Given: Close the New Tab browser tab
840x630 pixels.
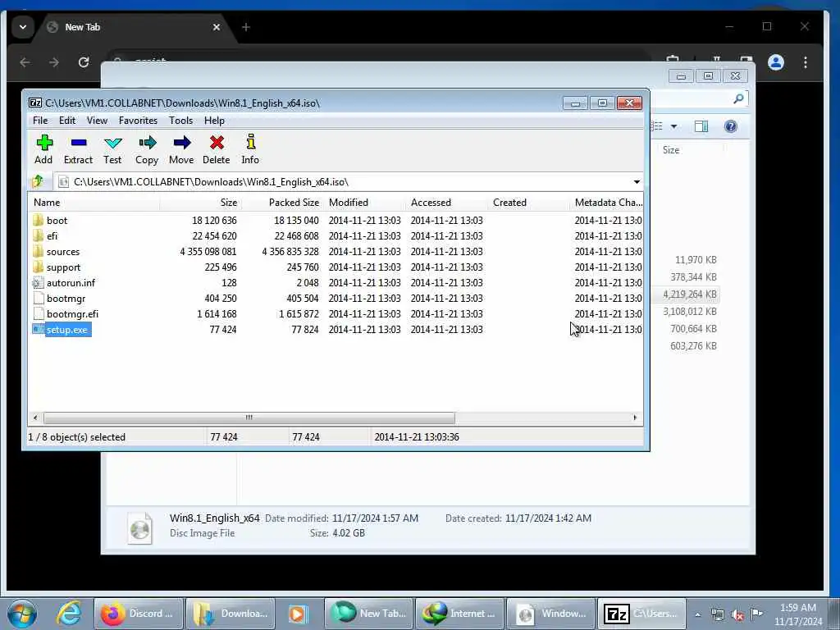Looking at the screenshot, I should point(217,27).
